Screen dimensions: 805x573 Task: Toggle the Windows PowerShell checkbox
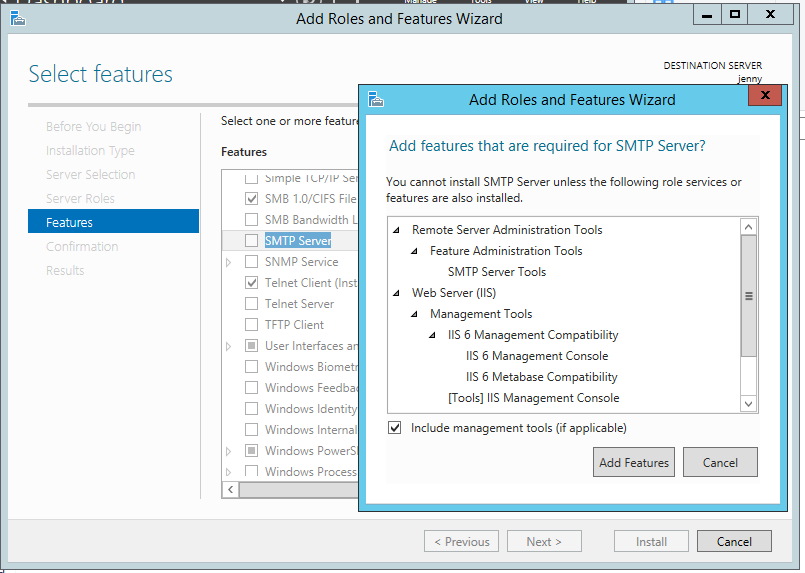click(251, 451)
